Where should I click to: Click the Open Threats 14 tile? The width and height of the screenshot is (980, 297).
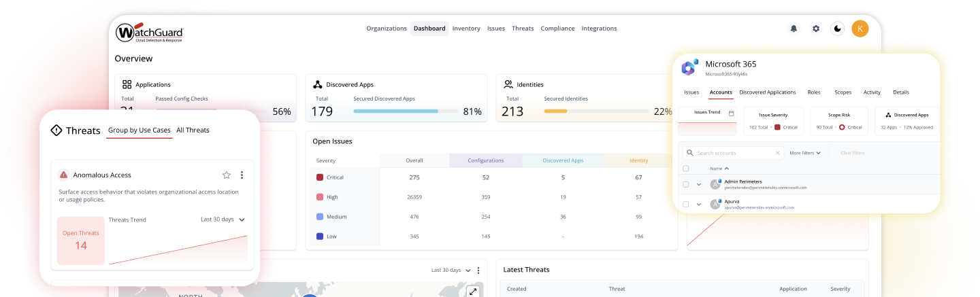point(81,241)
